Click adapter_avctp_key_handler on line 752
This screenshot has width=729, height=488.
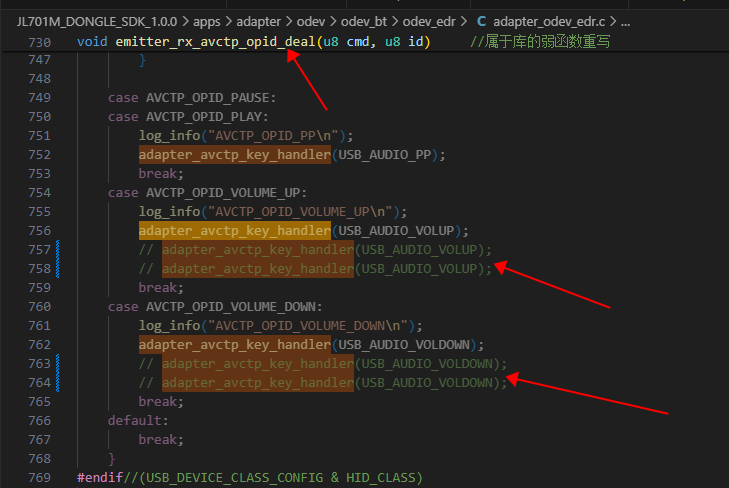click(235, 154)
